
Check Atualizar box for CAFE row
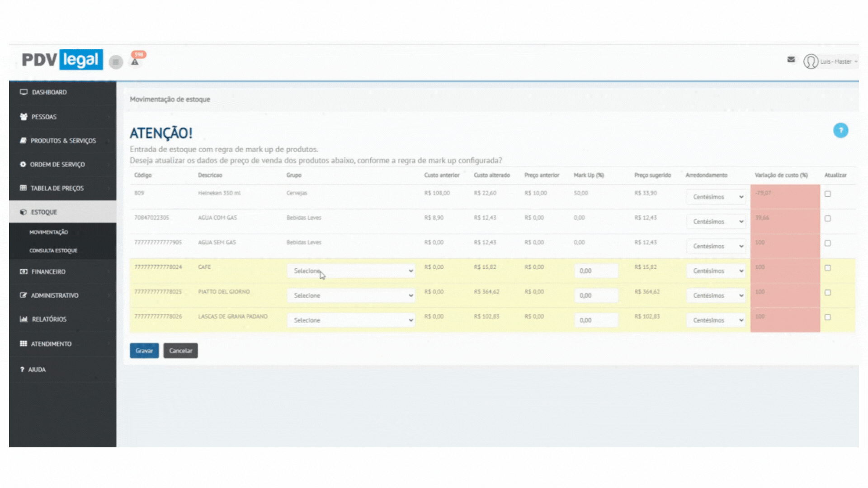[827, 268]
